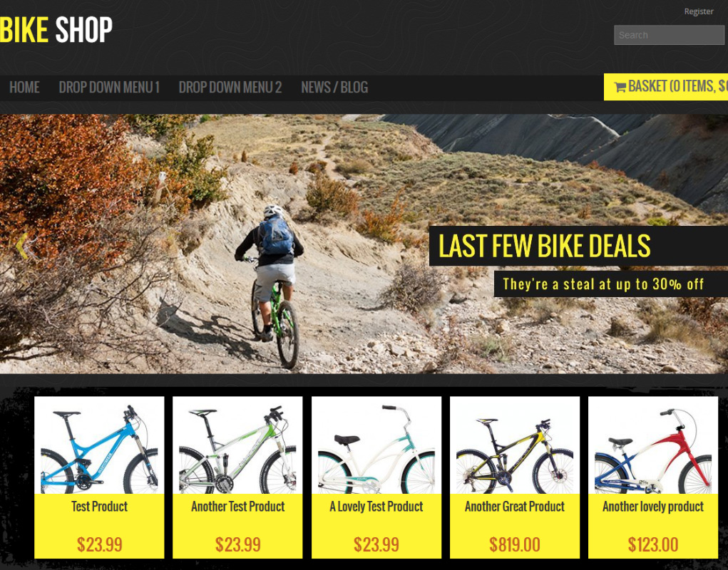
Task: Expand Drop Down Menu 1
Action: pos(109,87)
